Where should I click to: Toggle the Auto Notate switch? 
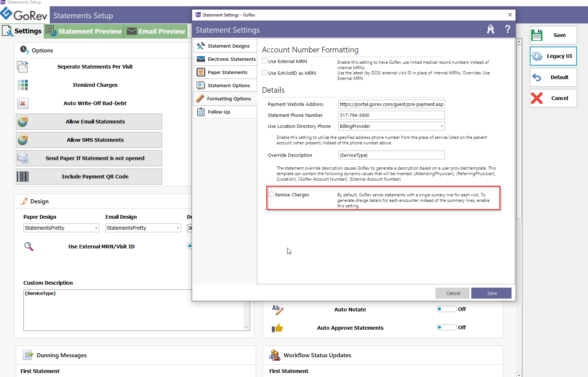(446, 309)
